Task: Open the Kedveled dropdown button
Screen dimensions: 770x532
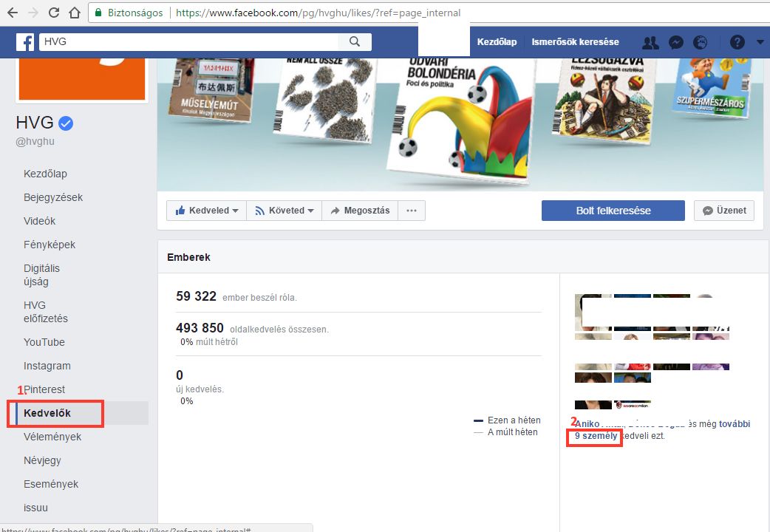Action: (206, 211)
